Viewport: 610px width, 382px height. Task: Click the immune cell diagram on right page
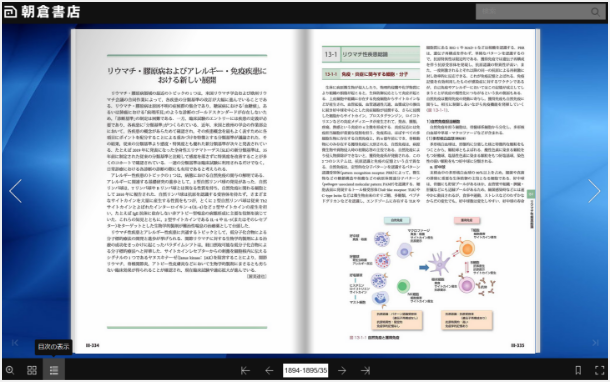(x=422, y=272)
